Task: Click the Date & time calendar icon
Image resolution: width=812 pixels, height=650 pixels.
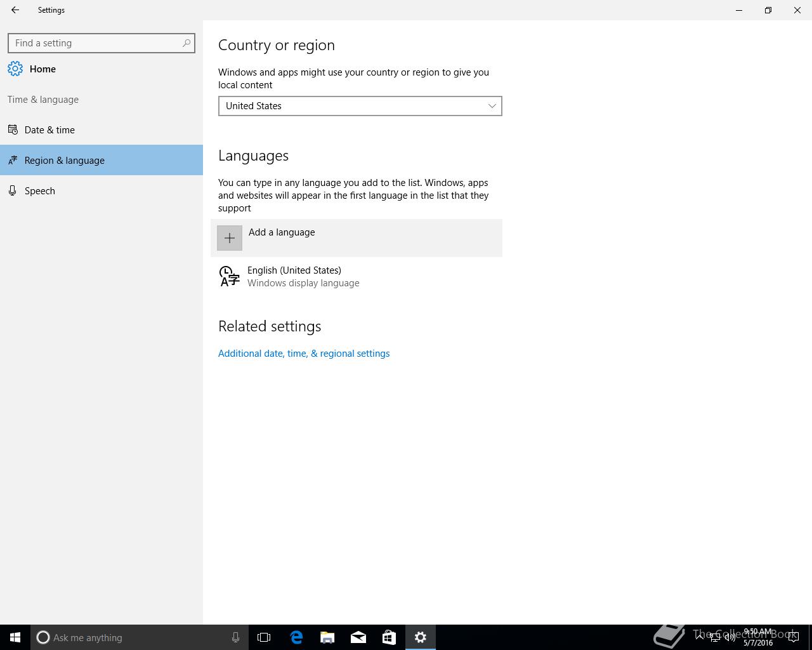Action: 12,129
